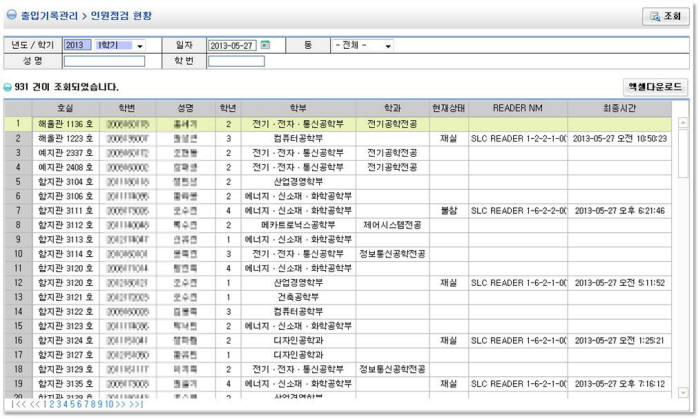Click the 최종시간 column header
700x419 pixels.
coord(621,108)
